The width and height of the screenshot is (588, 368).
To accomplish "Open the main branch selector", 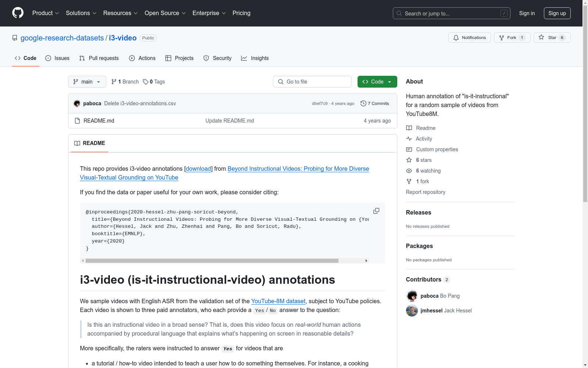I will 87,82.
